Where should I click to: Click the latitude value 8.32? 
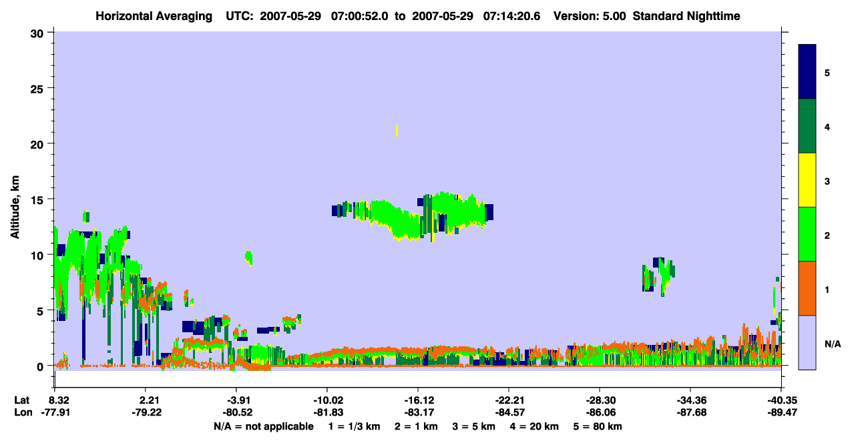coord(60,400)
